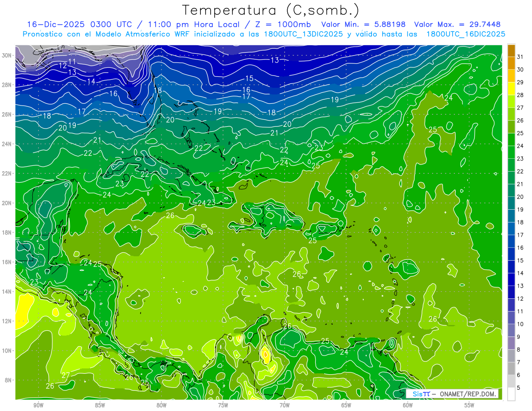Click the 28N latitude axis label
The height and width of the screenshot is (411, 532).
click(8, 85)
